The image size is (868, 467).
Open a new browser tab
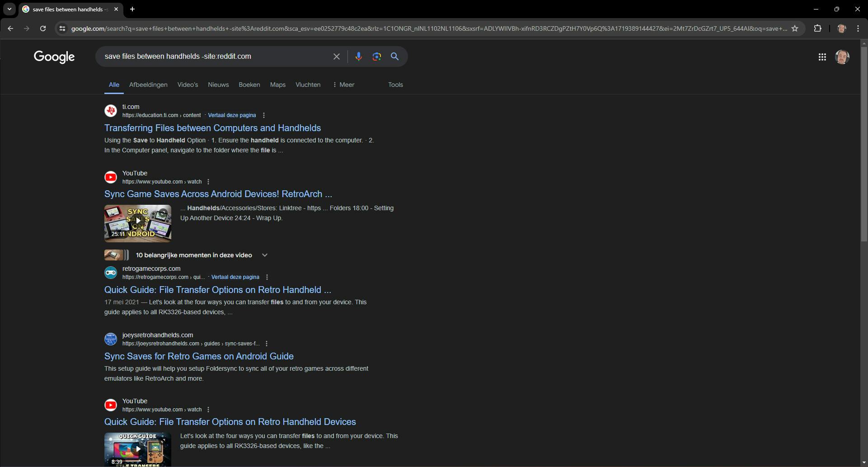click(x=132, y=9)
